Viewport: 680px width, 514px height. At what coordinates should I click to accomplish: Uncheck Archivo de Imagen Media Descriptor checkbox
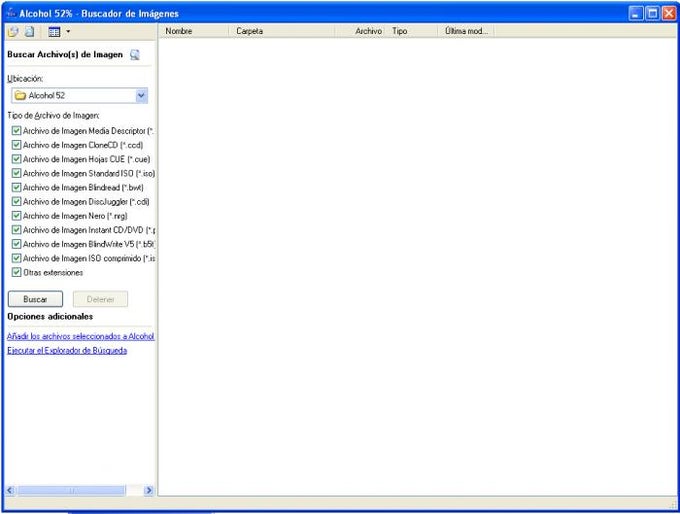[x=16, y=131]
